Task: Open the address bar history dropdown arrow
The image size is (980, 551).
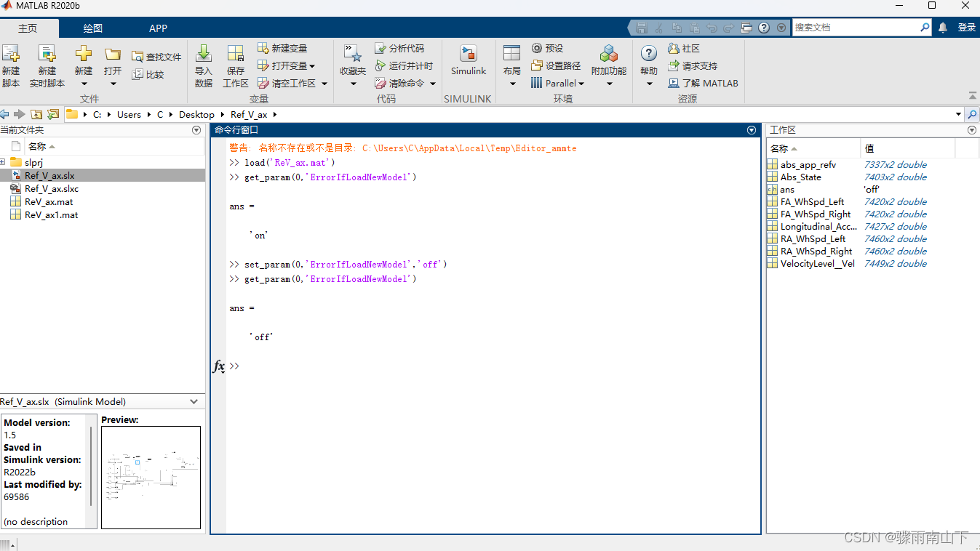Action: pyautogui.click(x=958, y=114)
